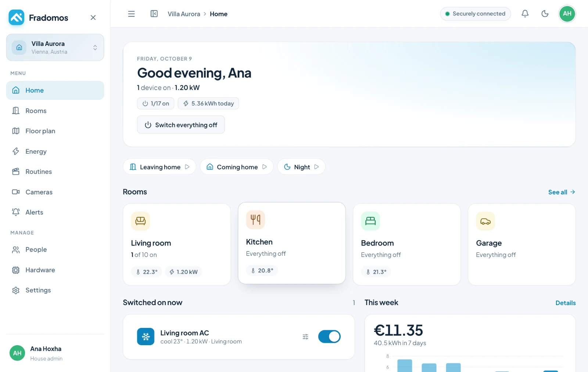Screen dimensions: 588x372
Task: Click the 1/17 on chip
Action: 155,104
